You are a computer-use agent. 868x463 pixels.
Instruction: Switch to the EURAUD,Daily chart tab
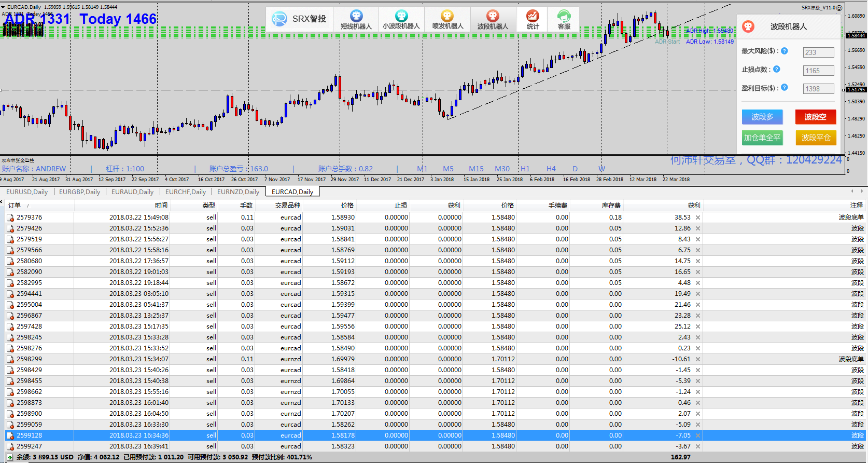[132, 192]
